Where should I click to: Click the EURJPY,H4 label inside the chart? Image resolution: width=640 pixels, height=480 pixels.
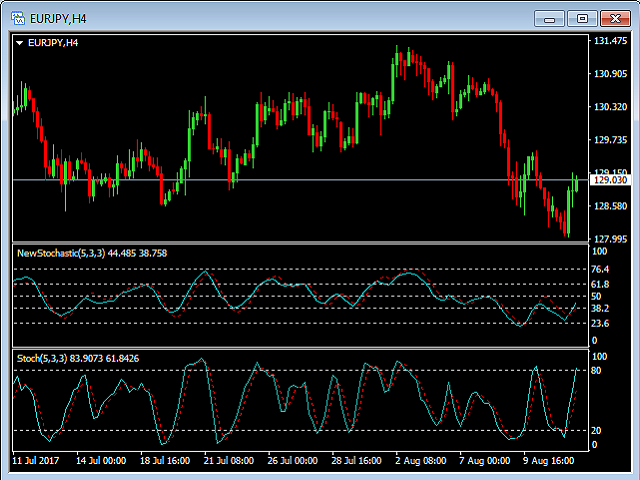[x=53, y=43]
